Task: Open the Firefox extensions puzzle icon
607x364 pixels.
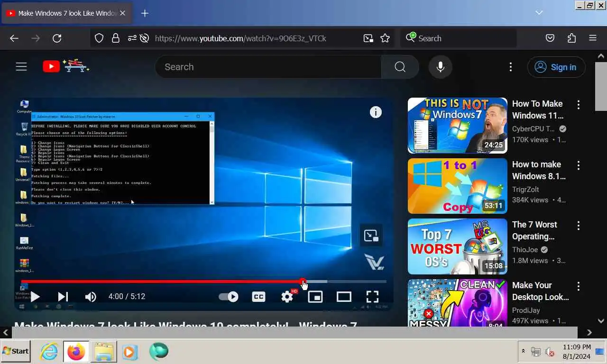Action: (571, 38)
